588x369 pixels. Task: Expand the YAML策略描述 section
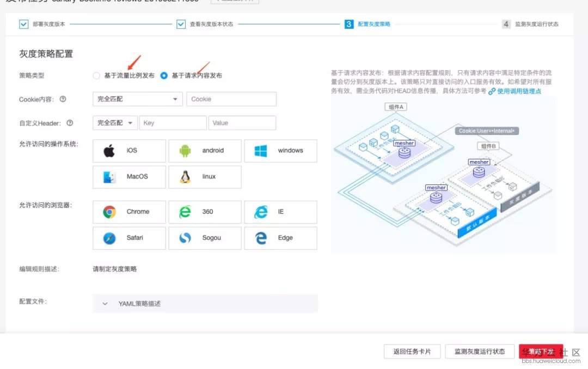click(x=205, y=304)
